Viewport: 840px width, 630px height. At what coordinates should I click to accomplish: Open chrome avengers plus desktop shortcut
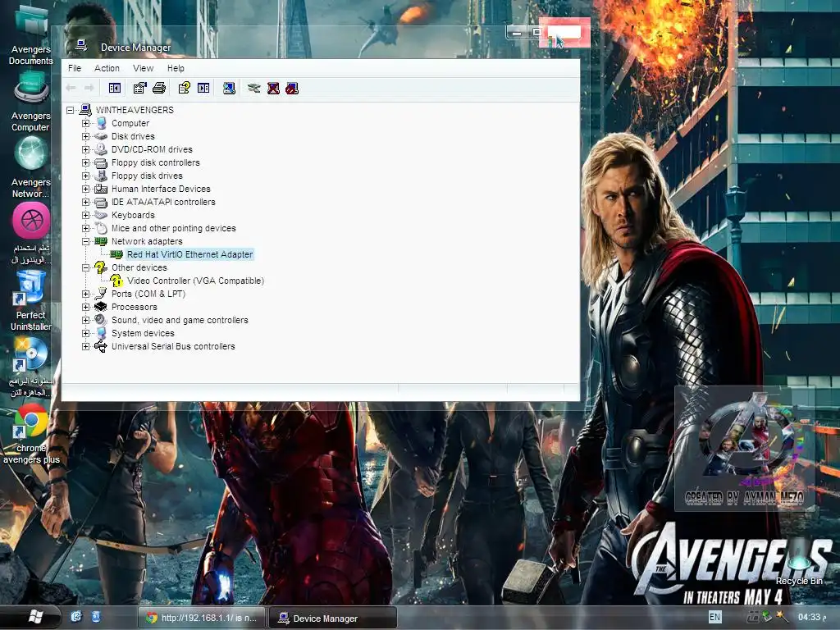31,434
